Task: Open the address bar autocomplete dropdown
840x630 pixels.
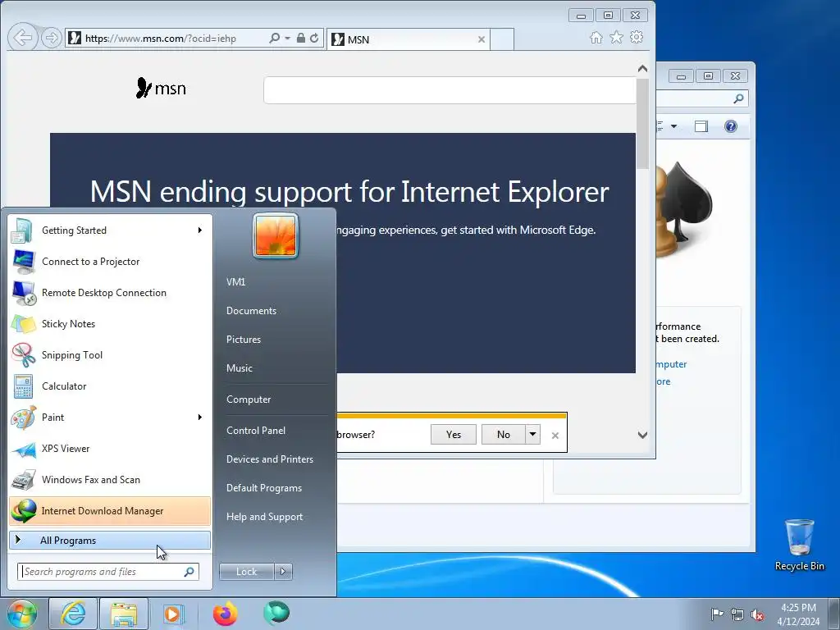Action: pos(288,38)
